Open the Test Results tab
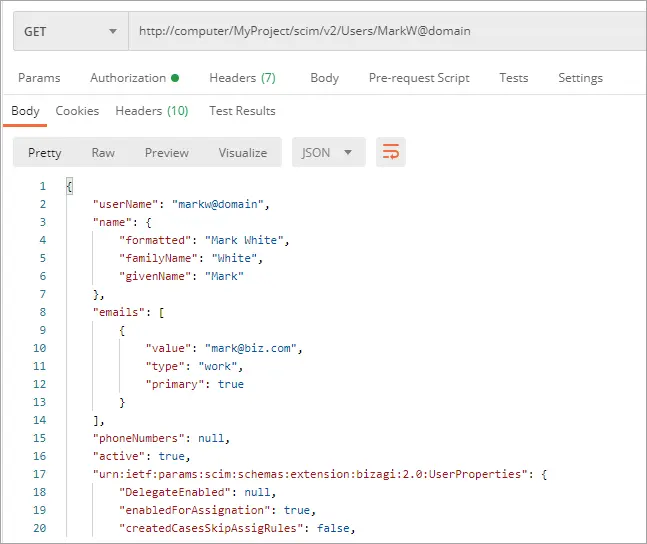 pos(242,111)
